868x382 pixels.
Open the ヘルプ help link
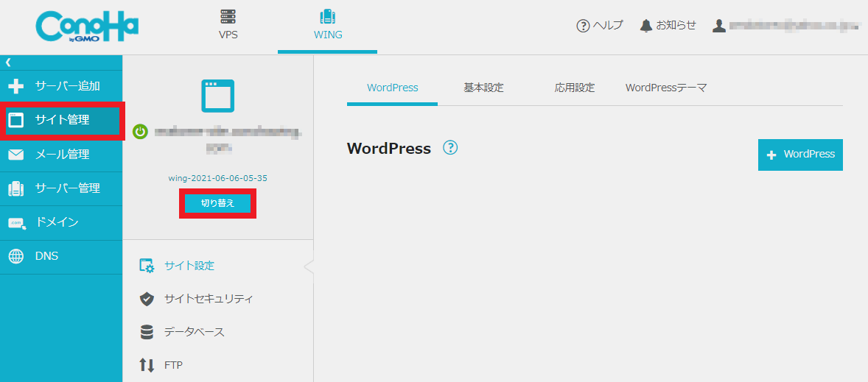tap(608, 26)
